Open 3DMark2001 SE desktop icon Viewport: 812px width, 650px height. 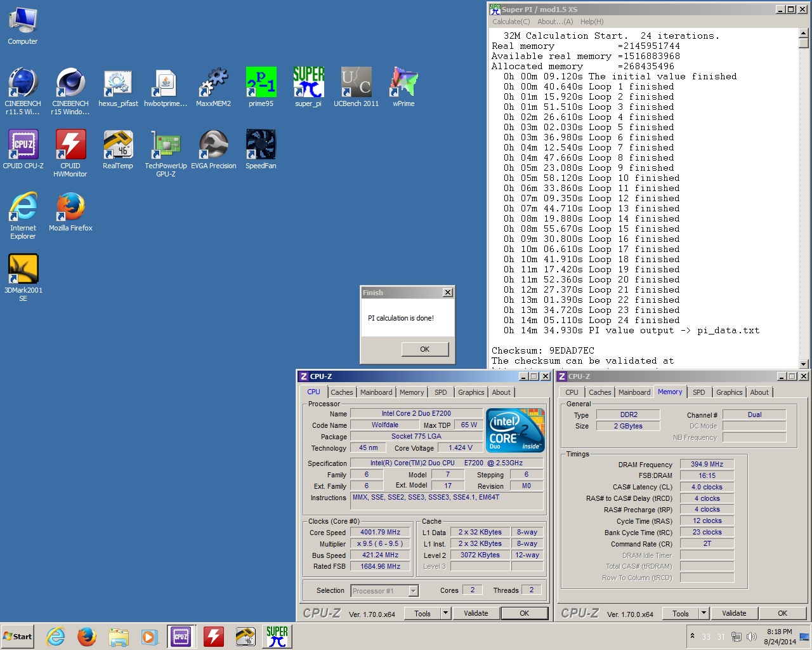(x=23, y=278)
